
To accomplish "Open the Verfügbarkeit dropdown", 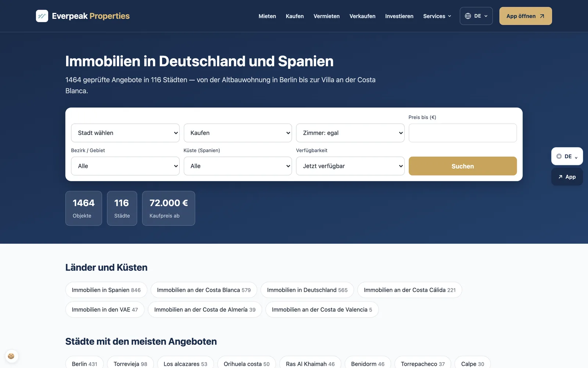I will coord(350,166).
